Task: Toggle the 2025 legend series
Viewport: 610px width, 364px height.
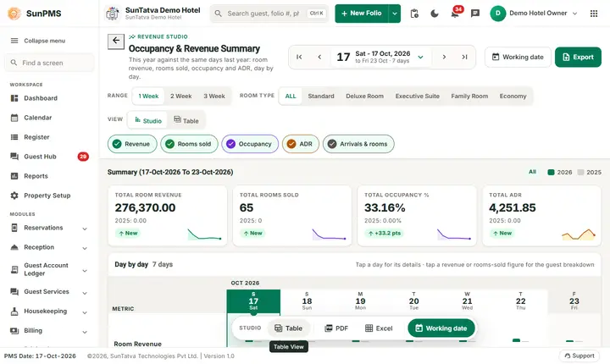Action: point(589,173)
